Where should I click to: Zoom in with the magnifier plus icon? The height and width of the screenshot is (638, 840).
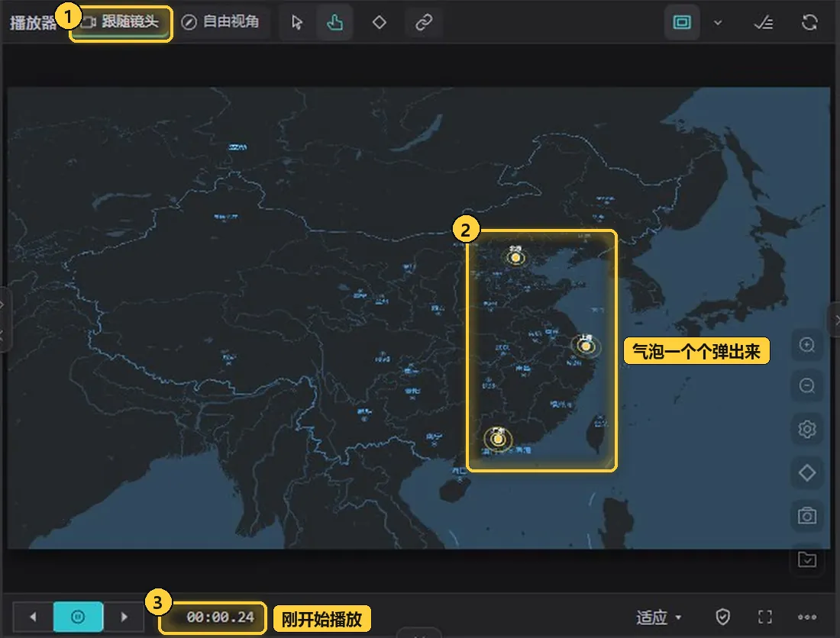point(807,345)
